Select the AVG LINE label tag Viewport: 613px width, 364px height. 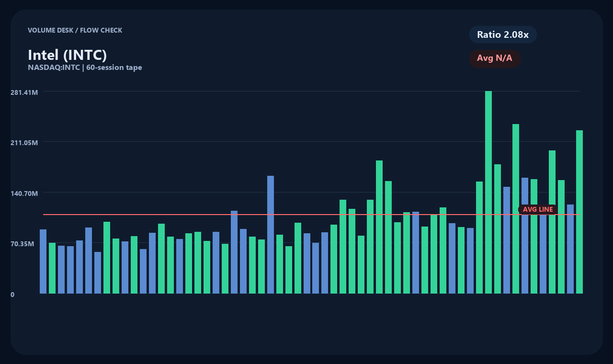538,209
